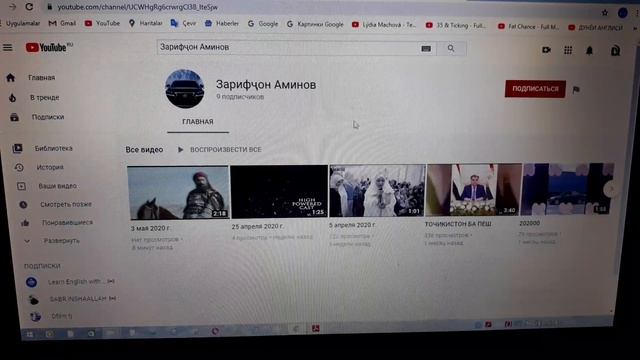Open the Gmail bookmark
This screenshot has width=640, height=360.
coord(62,23)
